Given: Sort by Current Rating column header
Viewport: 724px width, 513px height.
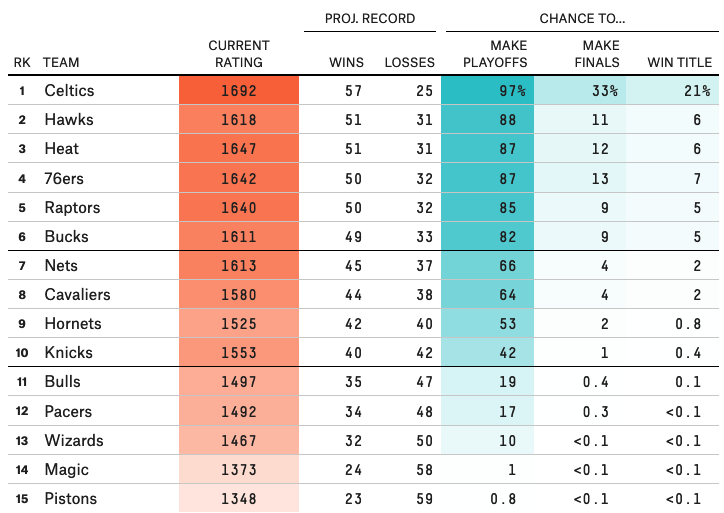Looking at the screenshot, I should pyautogui.click(x=239, y=54).
